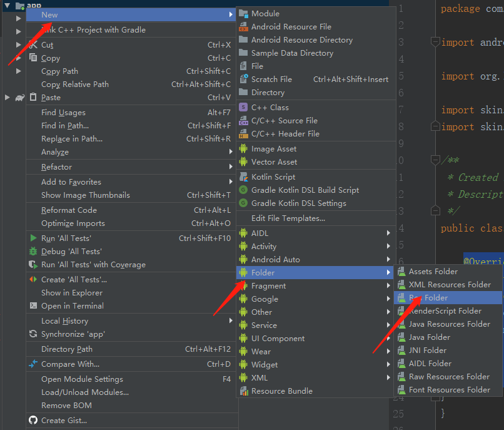Click the Assets Folder icon
Viewport: 504px width, 430px height.
coord(401,271)
